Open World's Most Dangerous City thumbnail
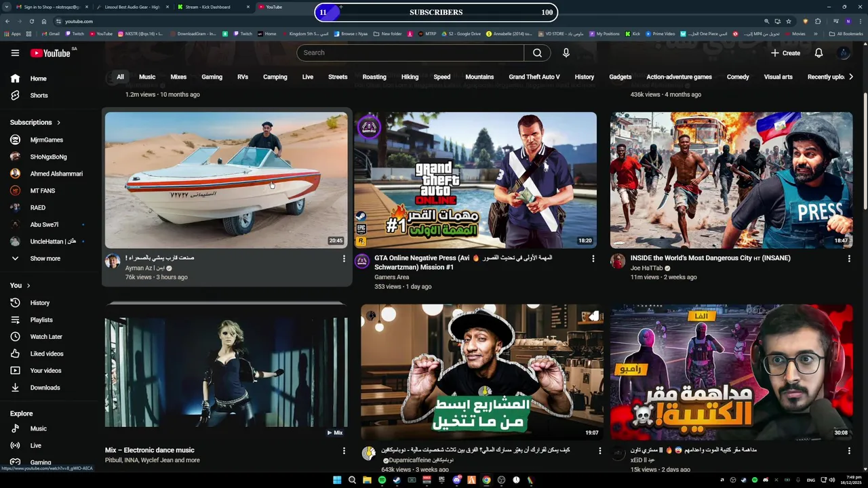868x488 pixels. (731, 180)
